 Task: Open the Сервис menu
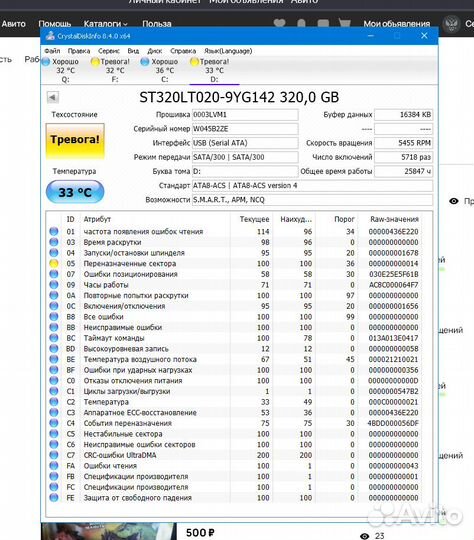tap(109, 51)
